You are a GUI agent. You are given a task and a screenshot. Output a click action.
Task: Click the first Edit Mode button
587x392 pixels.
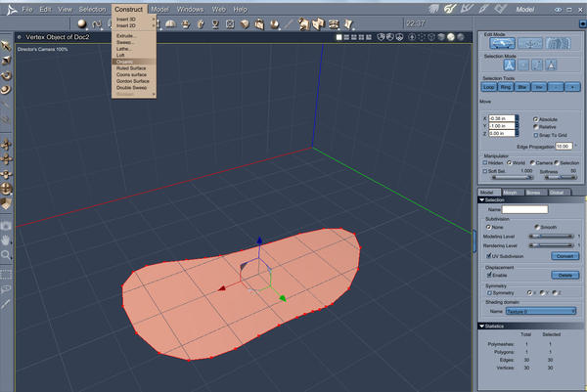(502, 44)
